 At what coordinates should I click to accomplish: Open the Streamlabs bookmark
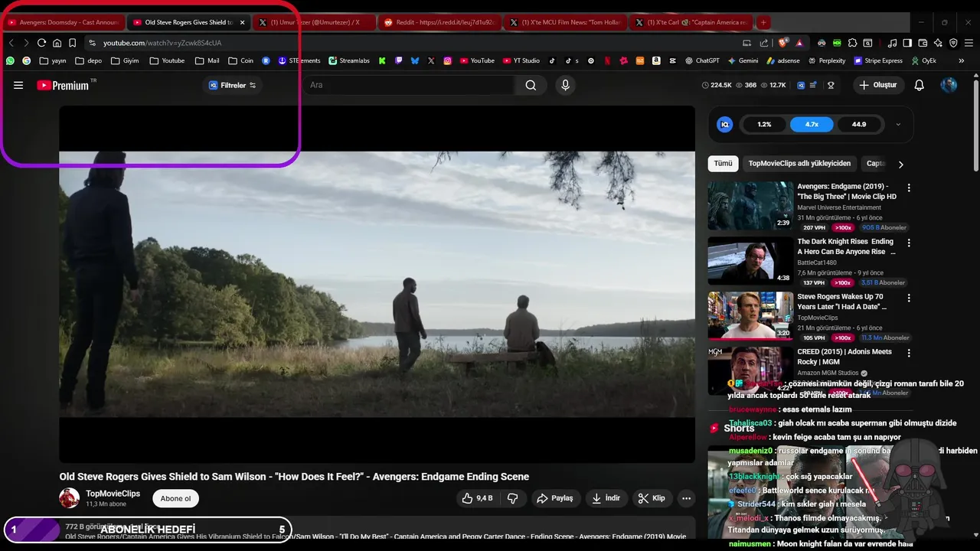point(349,60)
